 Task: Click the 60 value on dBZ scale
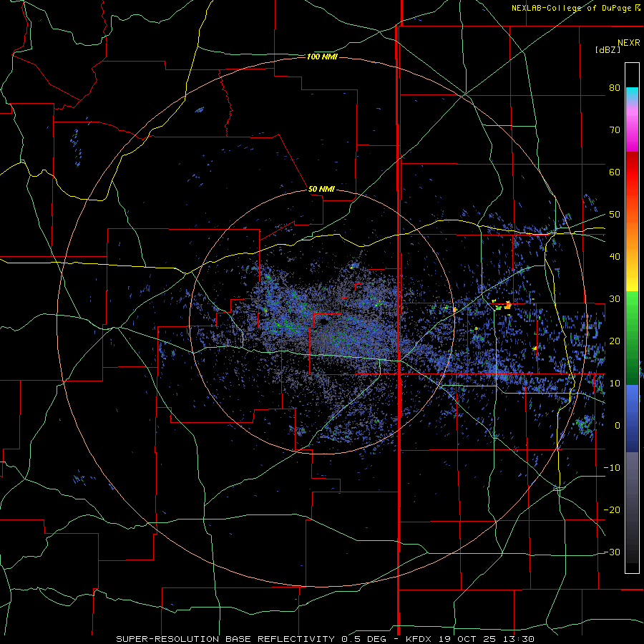(615, 172)
